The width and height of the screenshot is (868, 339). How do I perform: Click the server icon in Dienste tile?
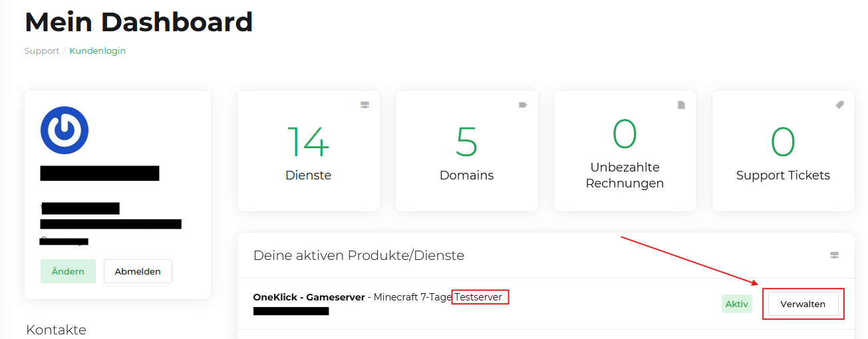pyautogui.click(x=364, y=105)
